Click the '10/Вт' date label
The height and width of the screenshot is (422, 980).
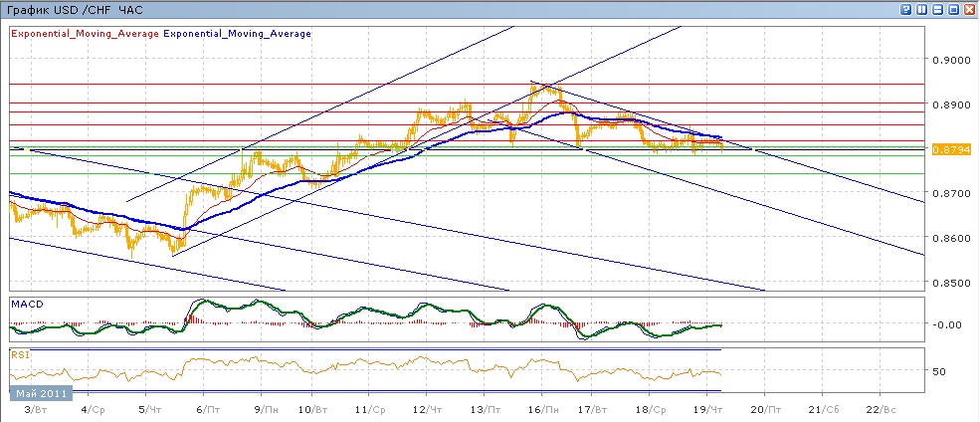313,410
